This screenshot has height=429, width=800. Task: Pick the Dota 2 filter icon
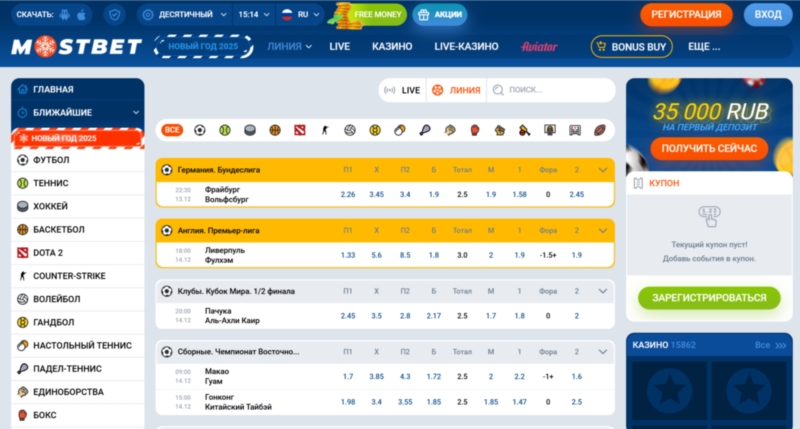(300, 130)
